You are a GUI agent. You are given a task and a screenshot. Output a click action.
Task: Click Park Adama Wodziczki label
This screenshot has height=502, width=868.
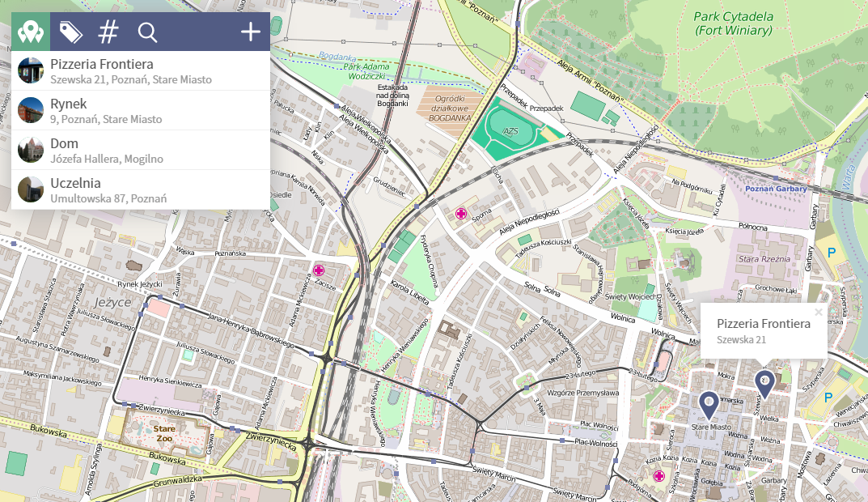[366, 71]
